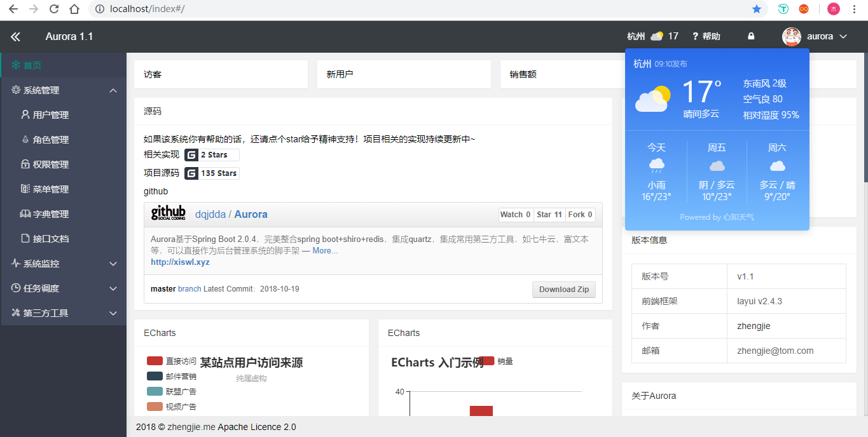Click the branch link after master
This screenshot has height=437, width=868.
point(189,289)
